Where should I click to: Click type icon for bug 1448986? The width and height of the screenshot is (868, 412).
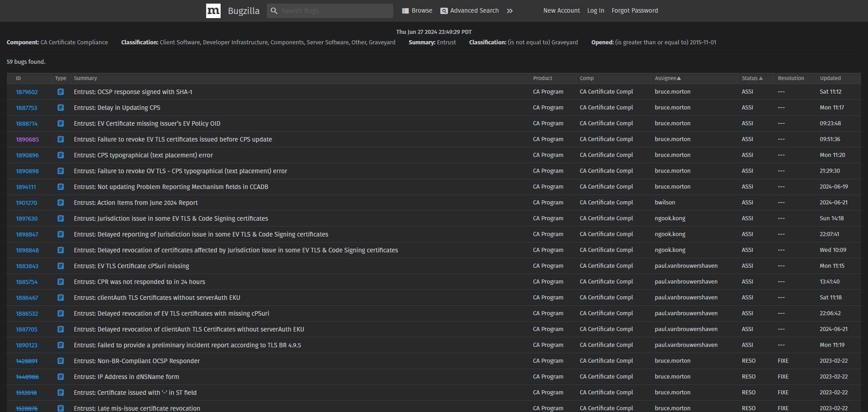pos(61,377)
